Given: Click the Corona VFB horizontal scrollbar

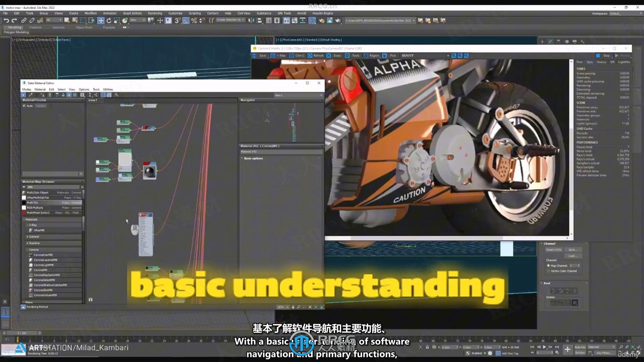Looking at the screenshot, I should coord(426,238).
